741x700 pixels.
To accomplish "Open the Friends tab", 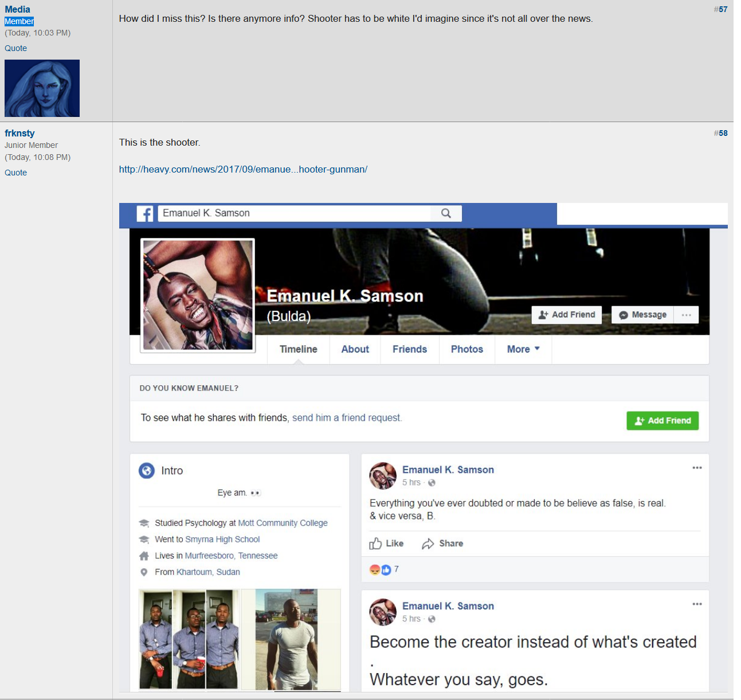I will (410, 349).
